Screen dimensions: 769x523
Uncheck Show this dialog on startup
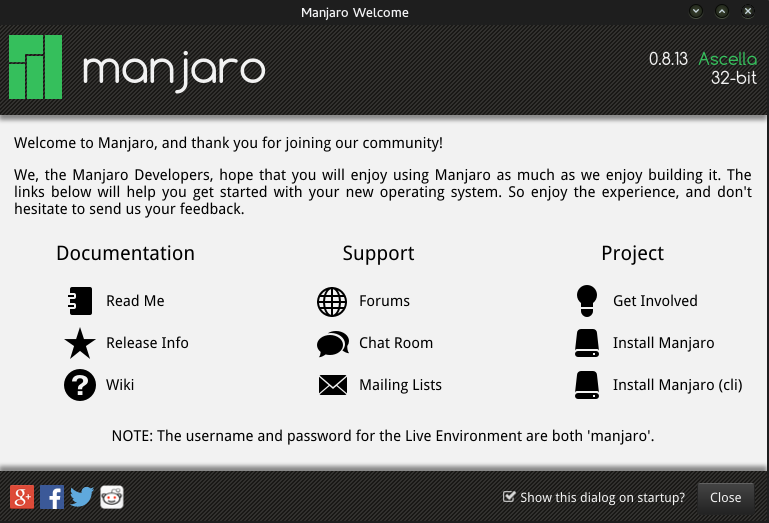tap(509, 497)
